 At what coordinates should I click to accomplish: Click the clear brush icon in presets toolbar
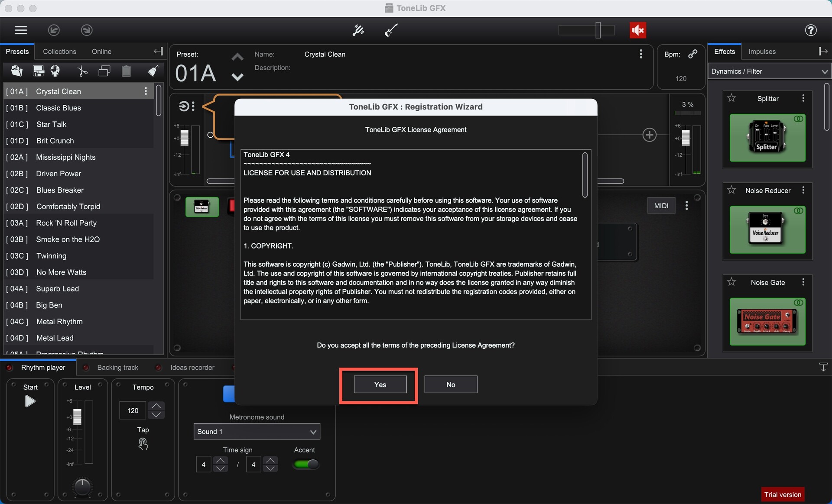coord(153,71)
